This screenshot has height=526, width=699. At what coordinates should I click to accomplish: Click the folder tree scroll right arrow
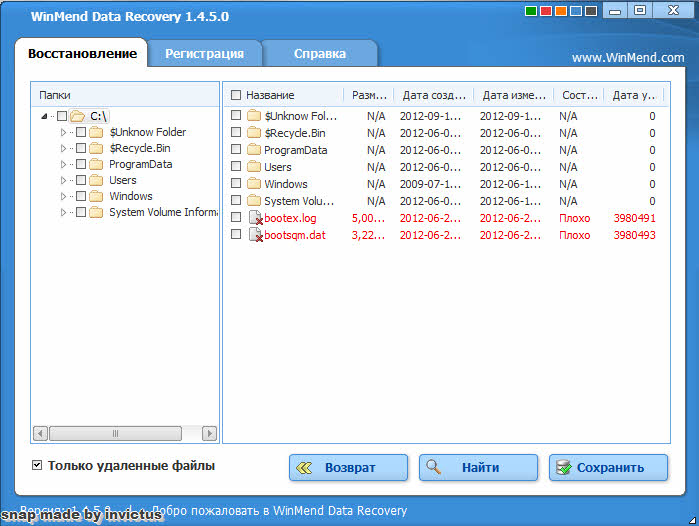[x=209, y=433]
